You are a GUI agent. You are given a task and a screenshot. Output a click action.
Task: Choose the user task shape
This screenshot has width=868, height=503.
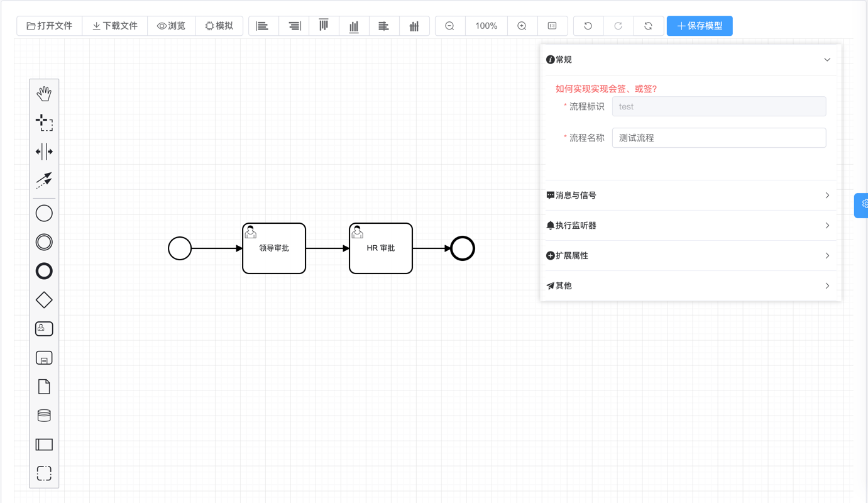[43, 328]
